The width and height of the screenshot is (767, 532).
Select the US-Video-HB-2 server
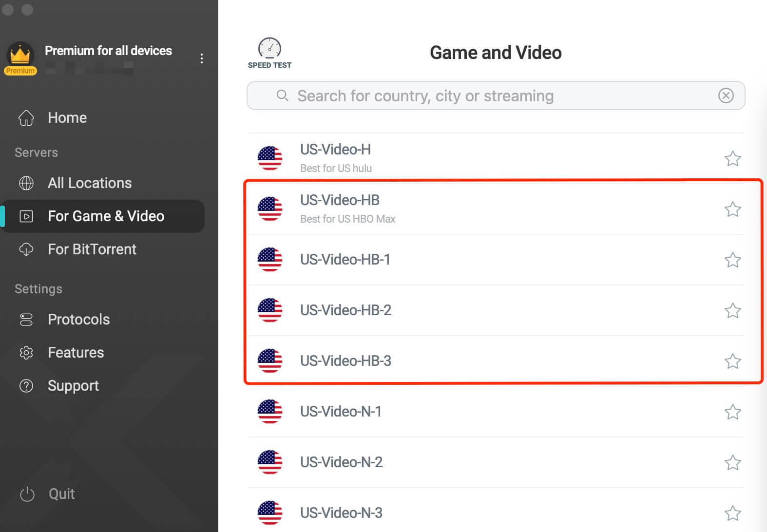[496, 310]
